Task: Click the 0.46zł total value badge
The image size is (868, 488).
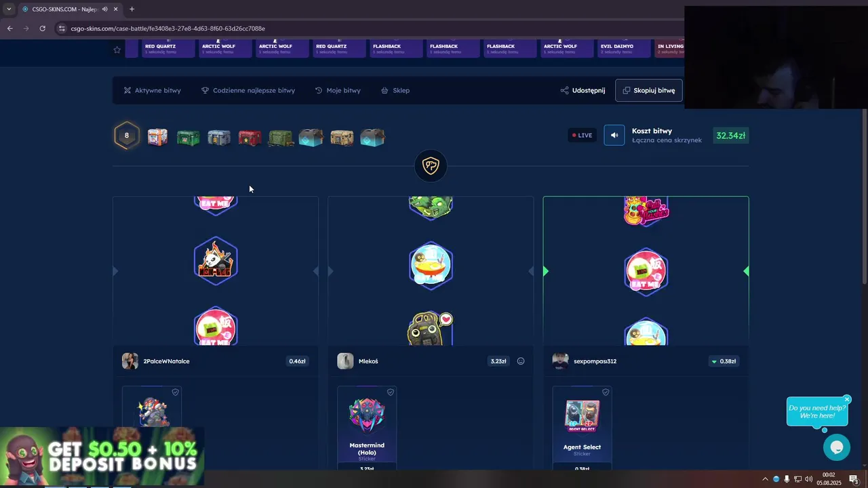Action: pos(297,361)
